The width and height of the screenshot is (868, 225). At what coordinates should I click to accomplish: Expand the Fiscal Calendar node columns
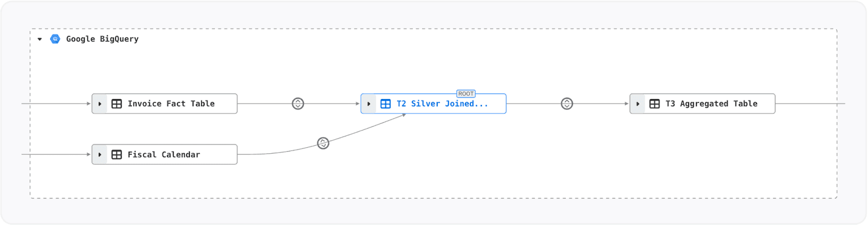pos(100,155)
